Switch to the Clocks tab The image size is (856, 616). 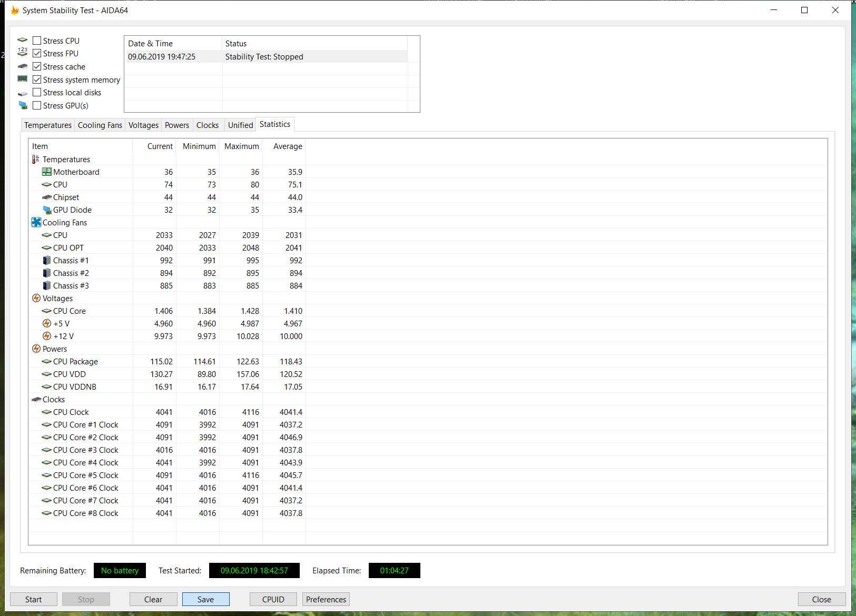tap(208, 125)
